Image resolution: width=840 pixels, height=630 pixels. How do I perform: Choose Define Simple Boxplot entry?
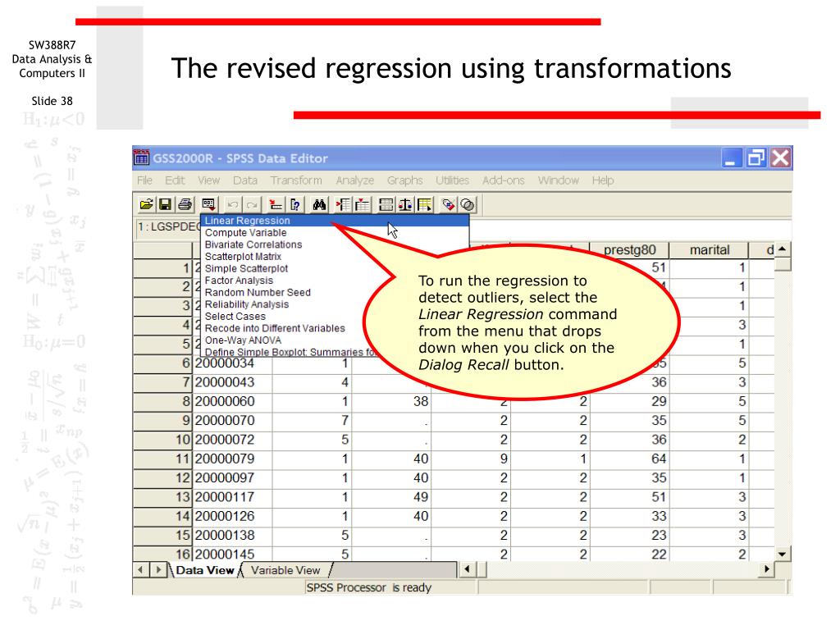pos(290,352)
